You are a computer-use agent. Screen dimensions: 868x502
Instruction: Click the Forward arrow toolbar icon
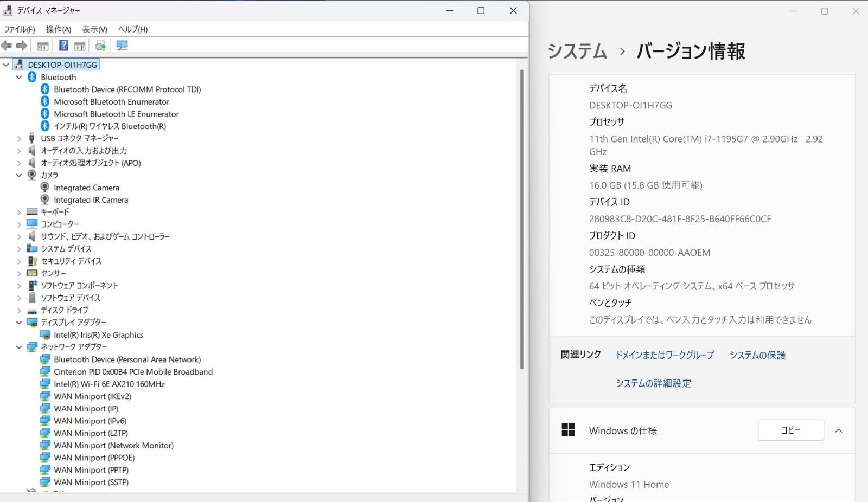(x=22, y=46)
